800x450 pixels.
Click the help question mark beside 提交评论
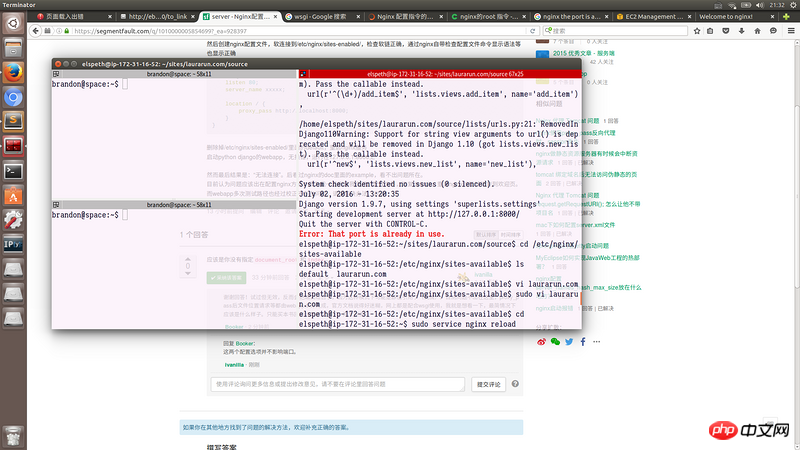[515, 384]
